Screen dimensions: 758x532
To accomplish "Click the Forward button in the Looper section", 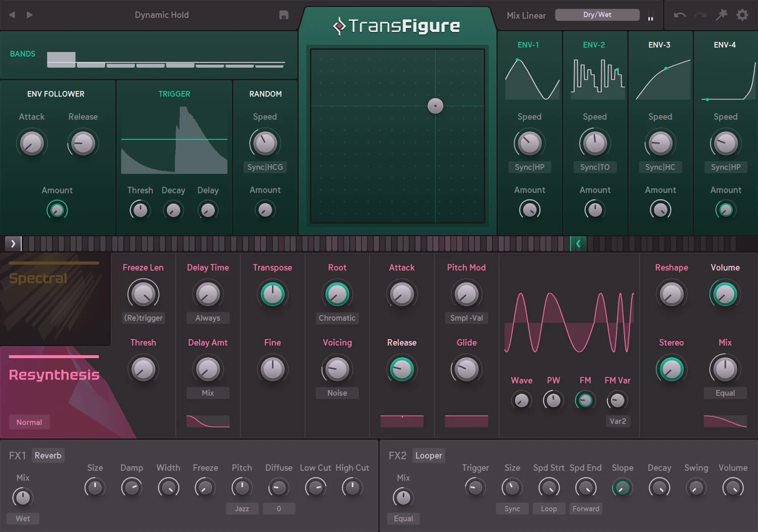I will click(x=586, y=509).
